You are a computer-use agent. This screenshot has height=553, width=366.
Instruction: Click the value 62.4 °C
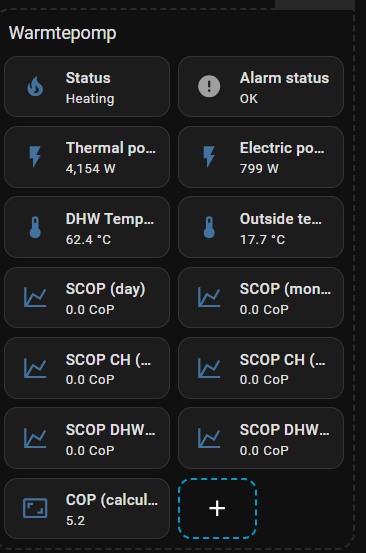[89, 240]
